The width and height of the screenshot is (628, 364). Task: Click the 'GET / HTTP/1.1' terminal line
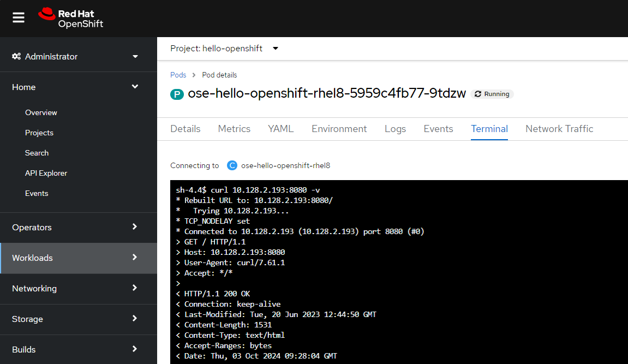211,242
